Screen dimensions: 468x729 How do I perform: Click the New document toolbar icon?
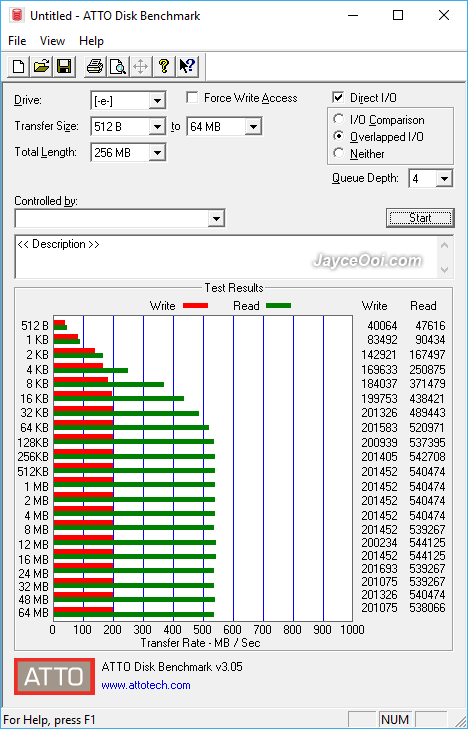[19, 66]
